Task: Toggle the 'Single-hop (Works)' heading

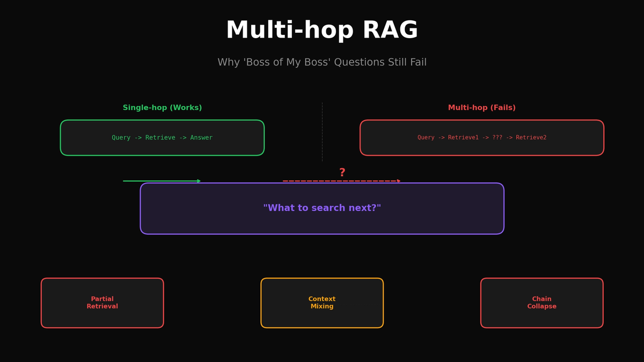Action: point(162,107)
